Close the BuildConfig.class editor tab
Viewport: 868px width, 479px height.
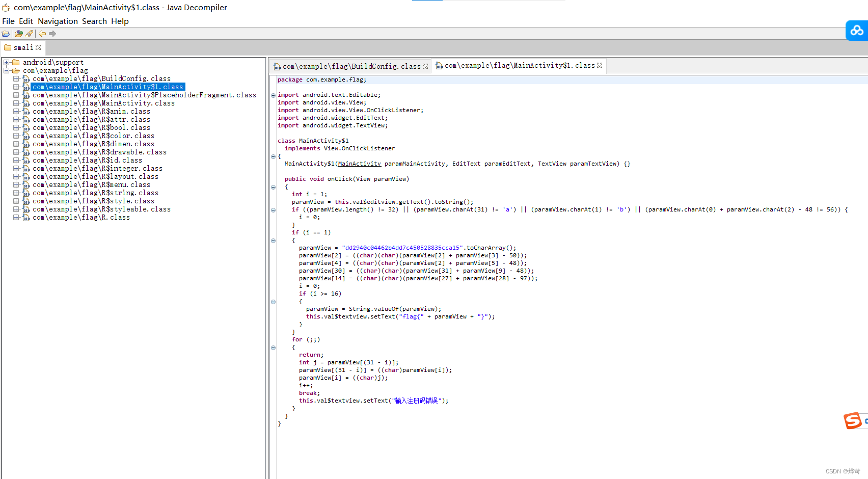(425, 66)
